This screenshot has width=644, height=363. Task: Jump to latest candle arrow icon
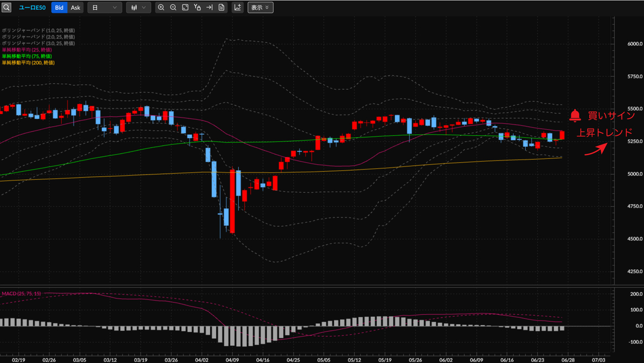209,8
